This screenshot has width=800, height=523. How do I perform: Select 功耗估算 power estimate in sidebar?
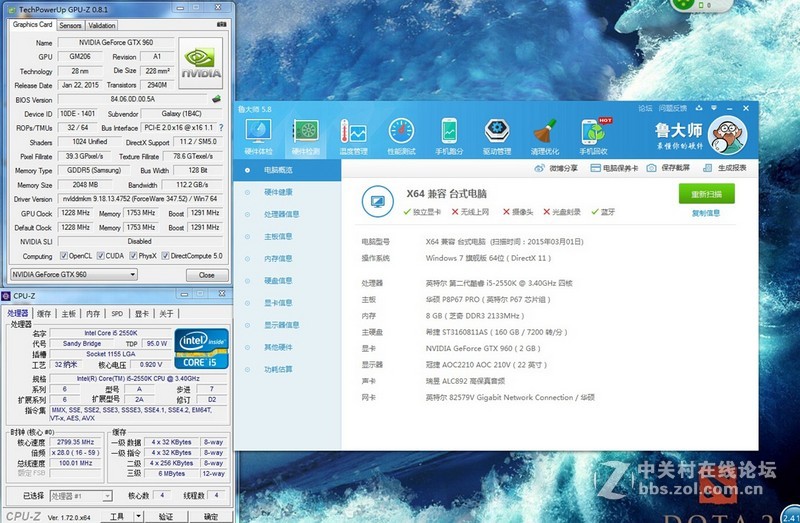288,369
